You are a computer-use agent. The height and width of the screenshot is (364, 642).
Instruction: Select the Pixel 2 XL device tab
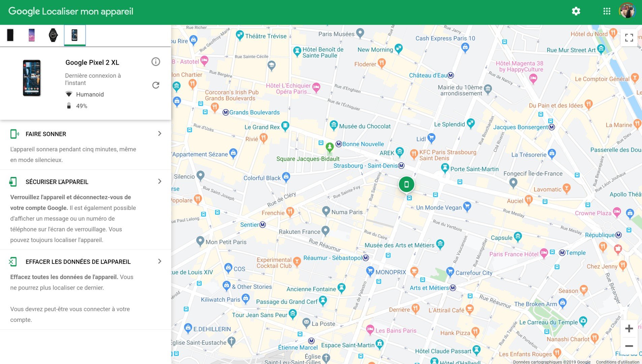point(75,35)
